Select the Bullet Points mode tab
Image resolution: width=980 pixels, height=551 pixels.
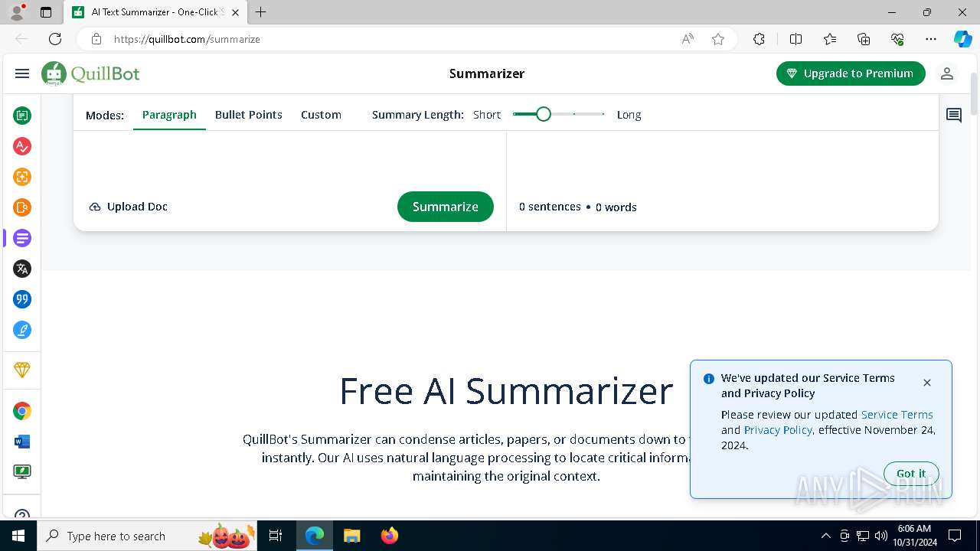tap(249, 115)
